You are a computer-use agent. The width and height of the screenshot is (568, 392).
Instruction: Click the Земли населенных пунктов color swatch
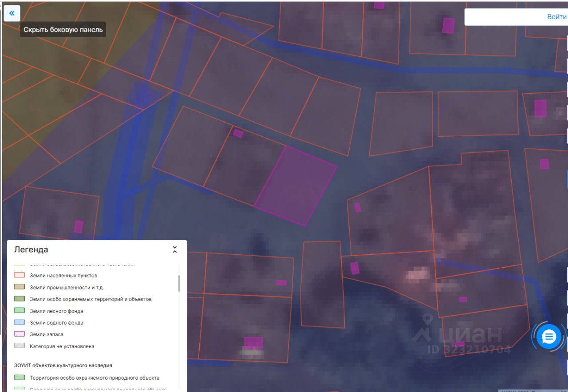20,275
